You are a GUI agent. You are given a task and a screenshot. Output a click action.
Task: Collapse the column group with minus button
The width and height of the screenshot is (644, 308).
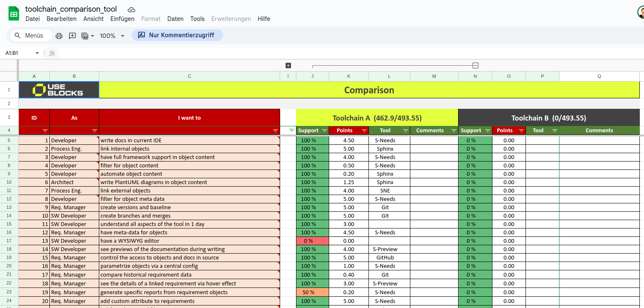click(475, 66)
